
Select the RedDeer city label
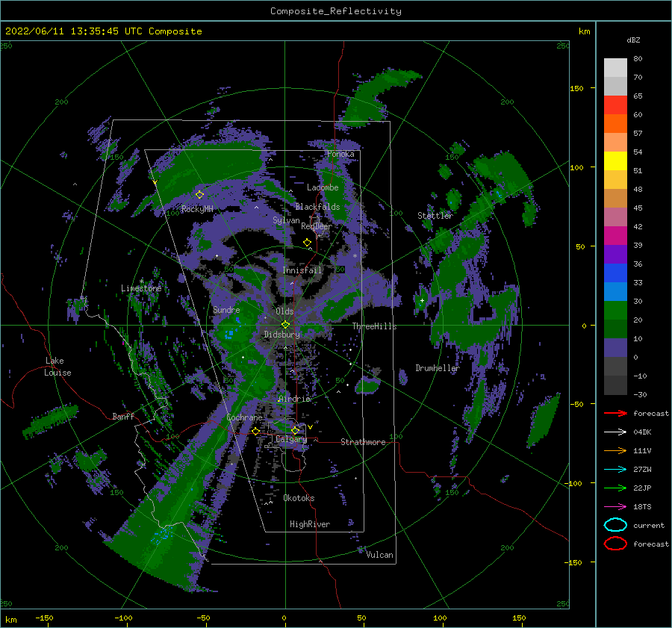coord(317,226)
